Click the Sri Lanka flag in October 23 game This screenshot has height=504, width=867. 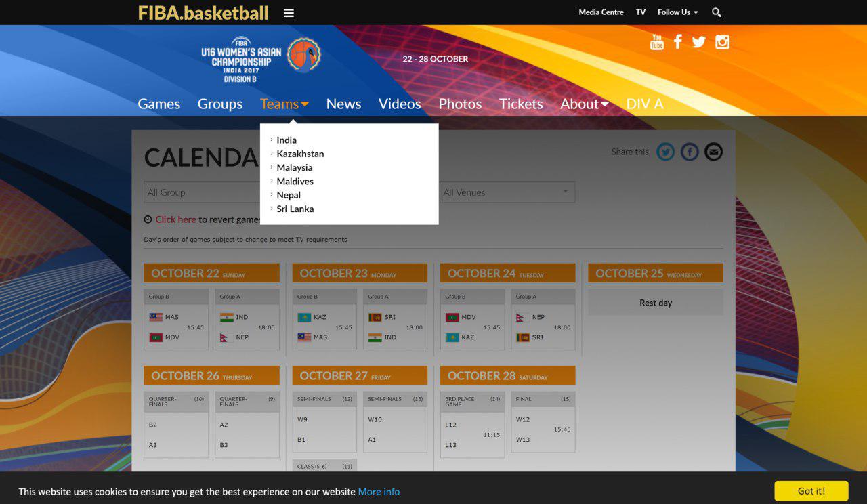pyautogui.click(x=375, y=317)
